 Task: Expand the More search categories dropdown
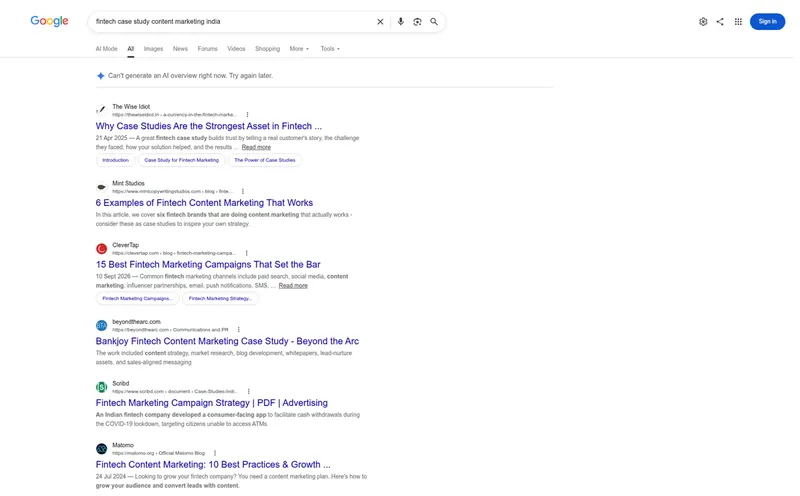point(299,49)
